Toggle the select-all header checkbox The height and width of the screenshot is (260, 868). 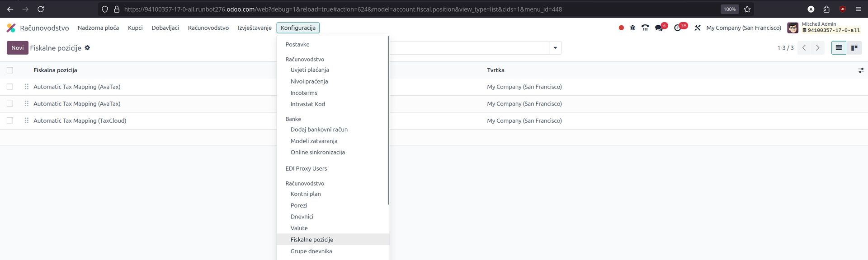click(x=10, y=70)
